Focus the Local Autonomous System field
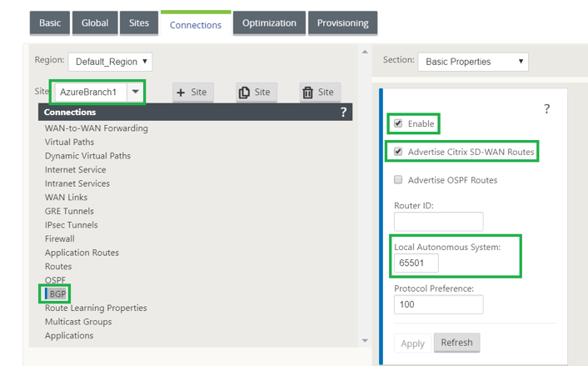The width and height of the screenshot is (588, 366). (416, 263)
